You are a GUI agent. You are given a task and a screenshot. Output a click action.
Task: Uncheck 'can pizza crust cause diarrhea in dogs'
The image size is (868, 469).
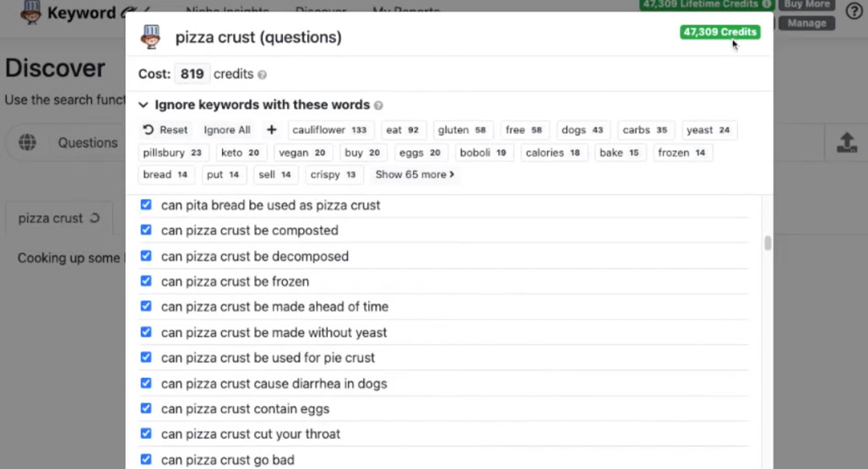[x=145, y=383]
